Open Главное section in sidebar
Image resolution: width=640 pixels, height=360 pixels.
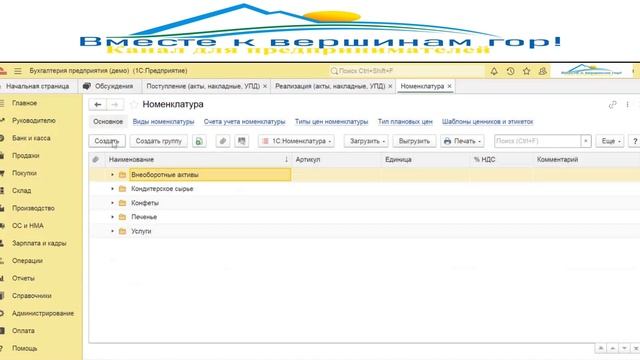[x=24, y=103]
